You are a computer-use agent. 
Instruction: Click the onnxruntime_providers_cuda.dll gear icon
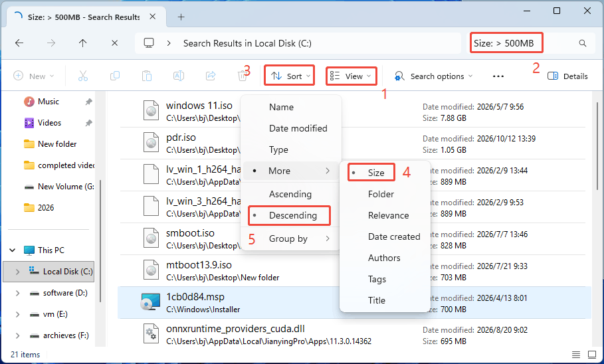tap(151, 333)
